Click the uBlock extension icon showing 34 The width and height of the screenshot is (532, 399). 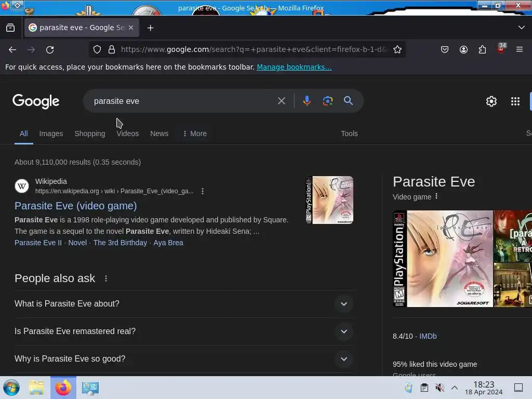pos(501,48)
